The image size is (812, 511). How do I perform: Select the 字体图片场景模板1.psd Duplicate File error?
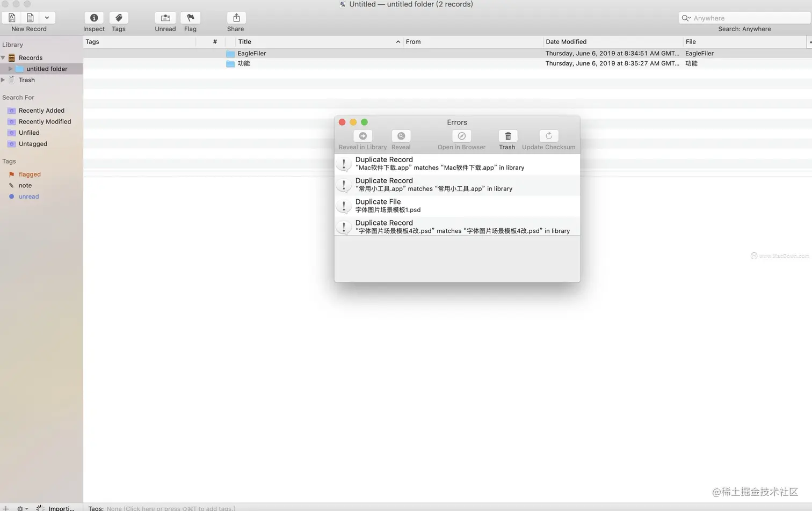tap(457, 206)
